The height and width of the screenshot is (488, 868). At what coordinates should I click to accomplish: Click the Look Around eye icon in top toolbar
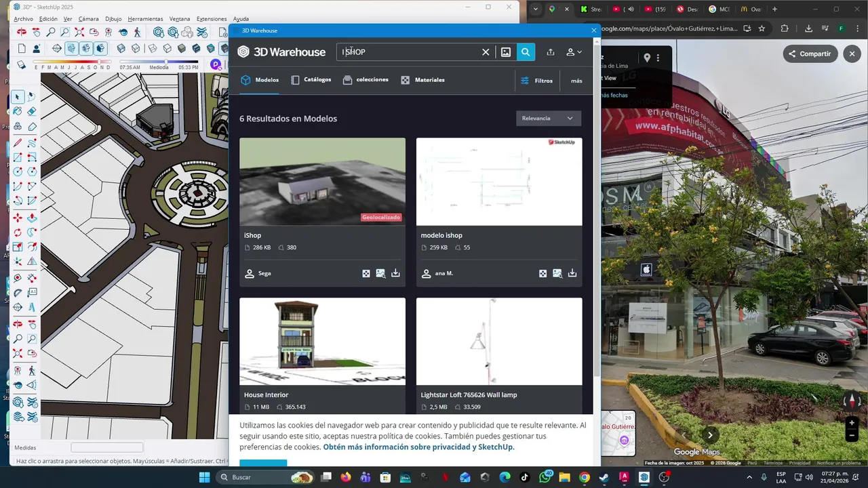coord(123,32)
